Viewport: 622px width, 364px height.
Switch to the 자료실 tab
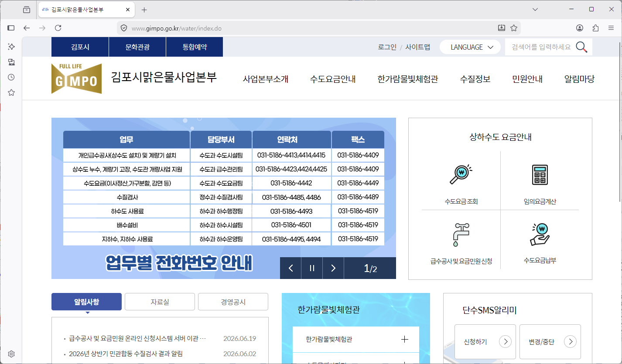160,302
